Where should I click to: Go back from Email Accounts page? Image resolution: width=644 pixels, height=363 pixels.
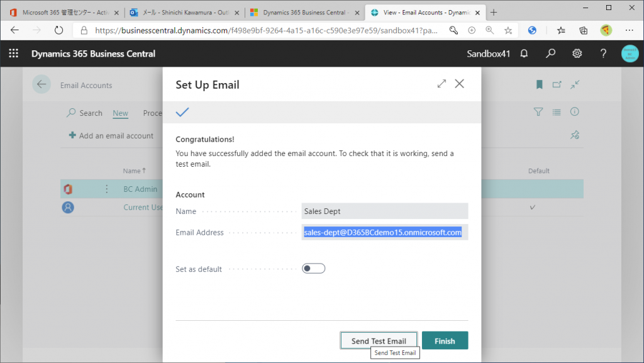click(42, 84)
